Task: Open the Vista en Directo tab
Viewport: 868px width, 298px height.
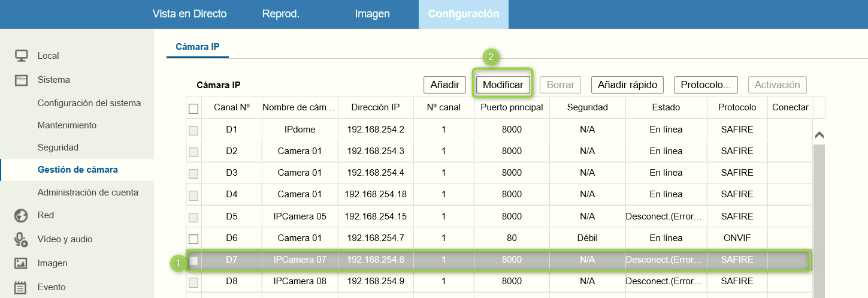Action: tap(189, 14)
